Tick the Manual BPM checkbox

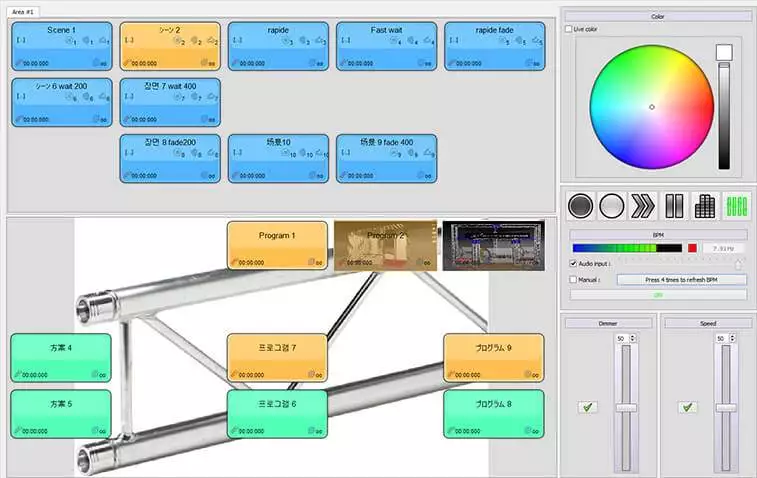coord(572,280)
